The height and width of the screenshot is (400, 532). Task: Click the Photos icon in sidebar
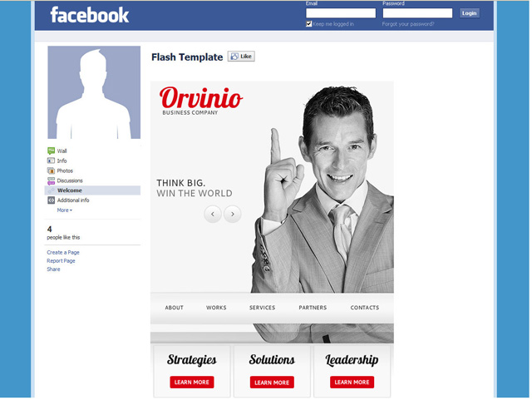click(x=51, y=170)
